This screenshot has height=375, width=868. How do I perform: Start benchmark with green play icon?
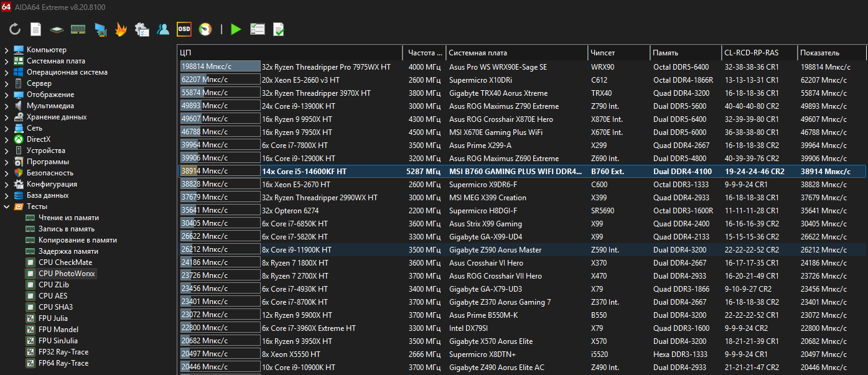tap(236, 29)
